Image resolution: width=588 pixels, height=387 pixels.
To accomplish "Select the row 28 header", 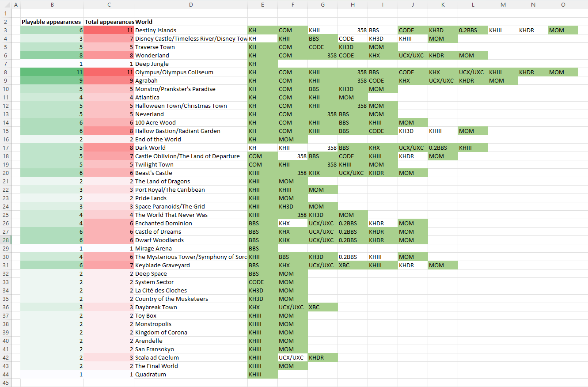I will (5, 240).
